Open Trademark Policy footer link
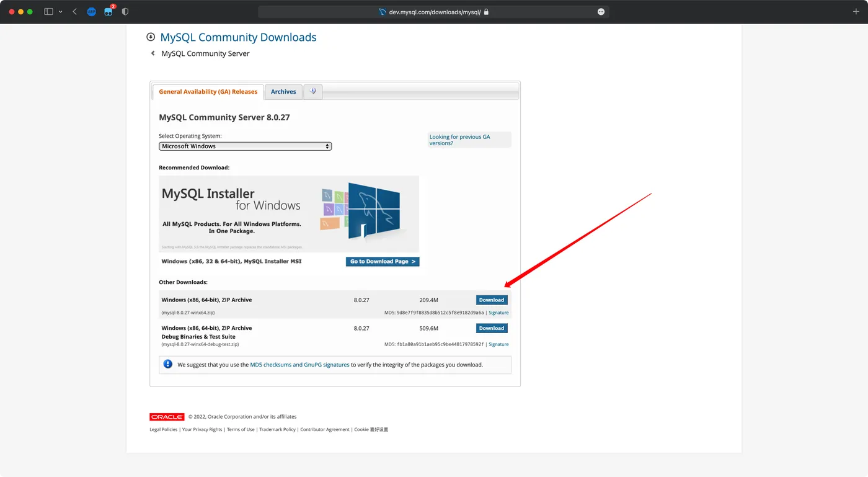This screenshot has width=868, height=477. 277,429
